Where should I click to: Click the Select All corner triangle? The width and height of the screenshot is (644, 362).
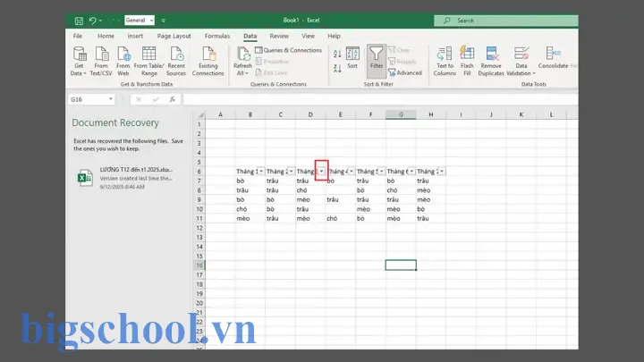(201, 115)
